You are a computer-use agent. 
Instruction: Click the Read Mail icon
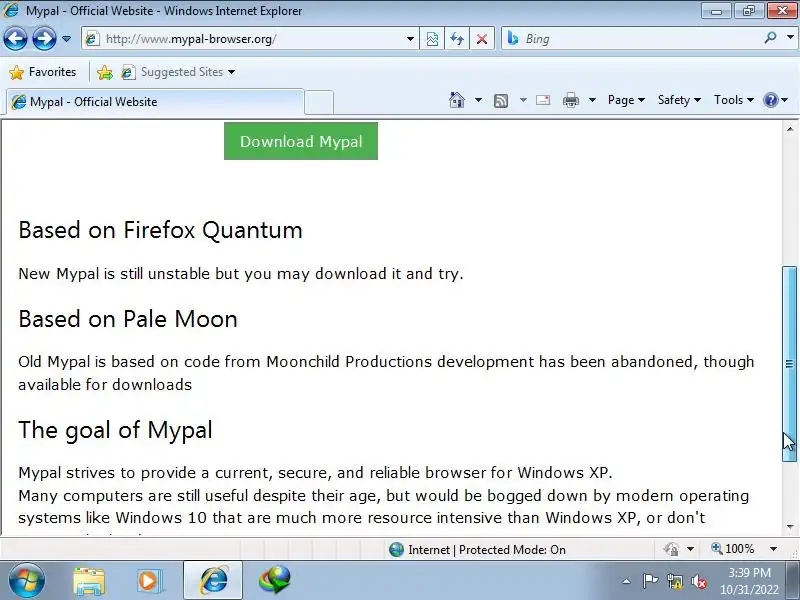tap(543, 100)
